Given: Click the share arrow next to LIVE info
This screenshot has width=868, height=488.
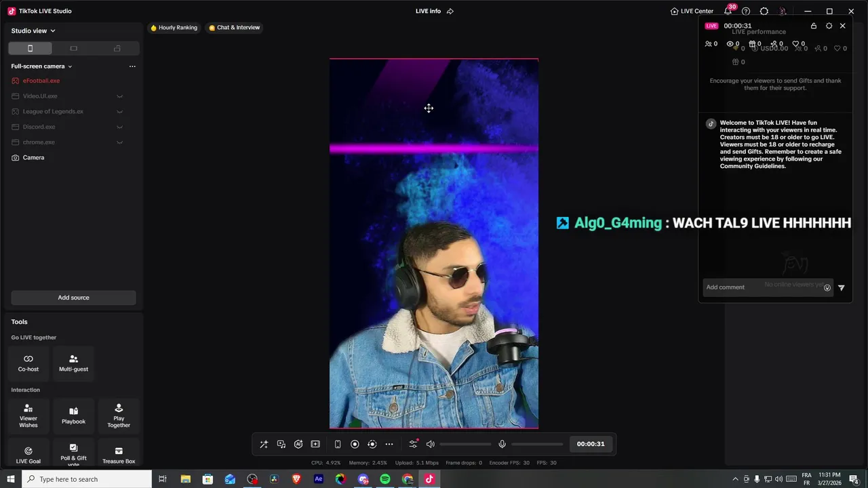Looking at the screenshot, I should [x=450, y=11].
